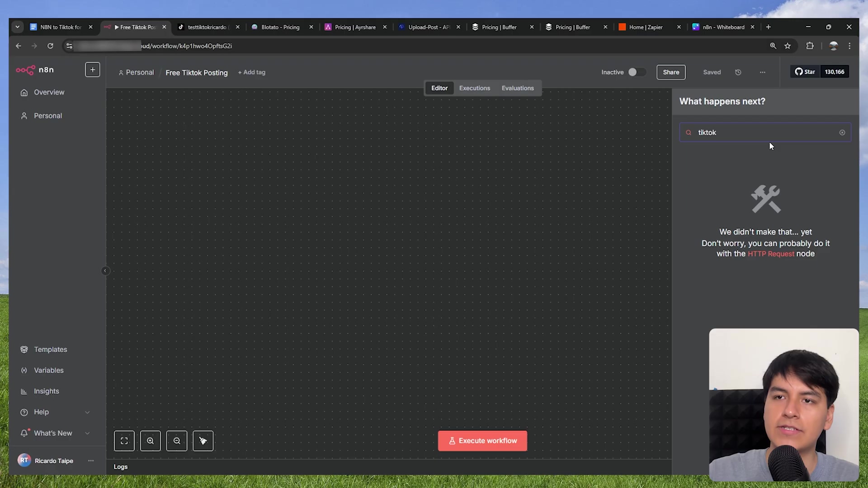Viewport: 868px width, 488px height.
Task: Click the zoom icon in the address bar
Action: [x=773, y=46]
